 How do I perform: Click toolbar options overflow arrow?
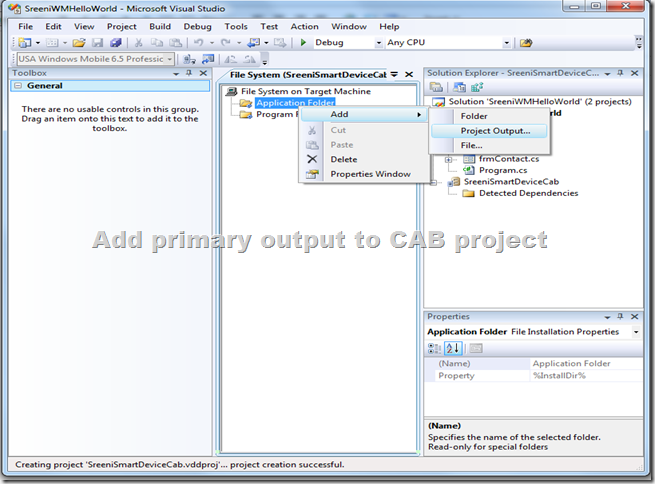[x=639, y=43]
